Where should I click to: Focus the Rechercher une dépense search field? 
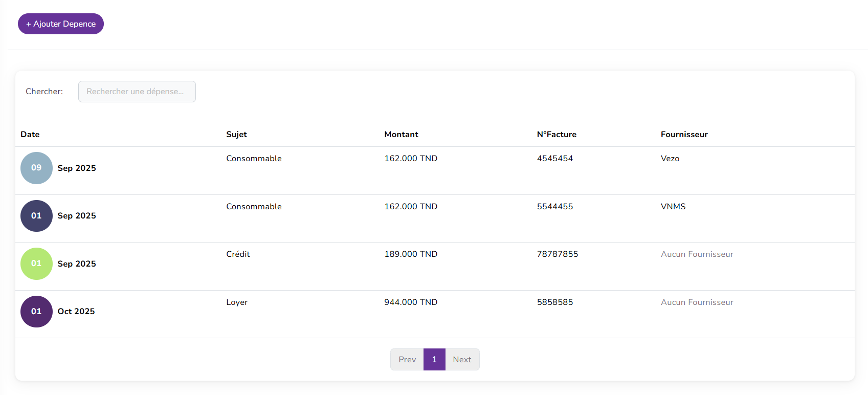(137, 92)
